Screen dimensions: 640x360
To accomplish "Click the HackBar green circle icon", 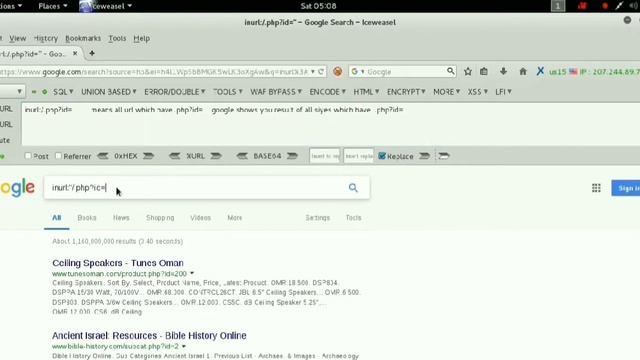I will (x=44, y=92).
